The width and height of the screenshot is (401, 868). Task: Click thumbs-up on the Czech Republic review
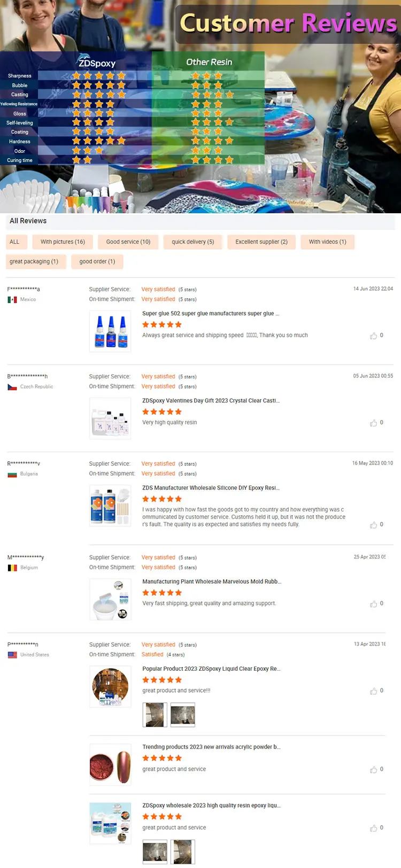(374, 423)
